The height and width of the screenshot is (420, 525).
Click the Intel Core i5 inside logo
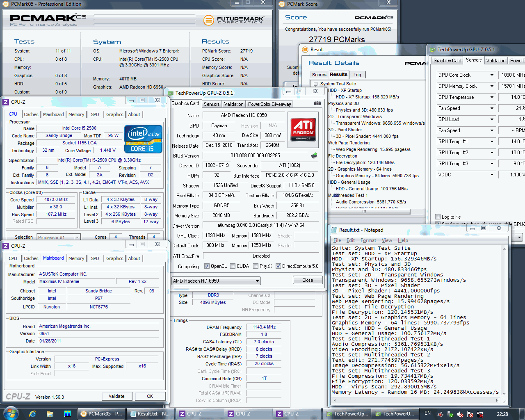click(x=143, y=139)
